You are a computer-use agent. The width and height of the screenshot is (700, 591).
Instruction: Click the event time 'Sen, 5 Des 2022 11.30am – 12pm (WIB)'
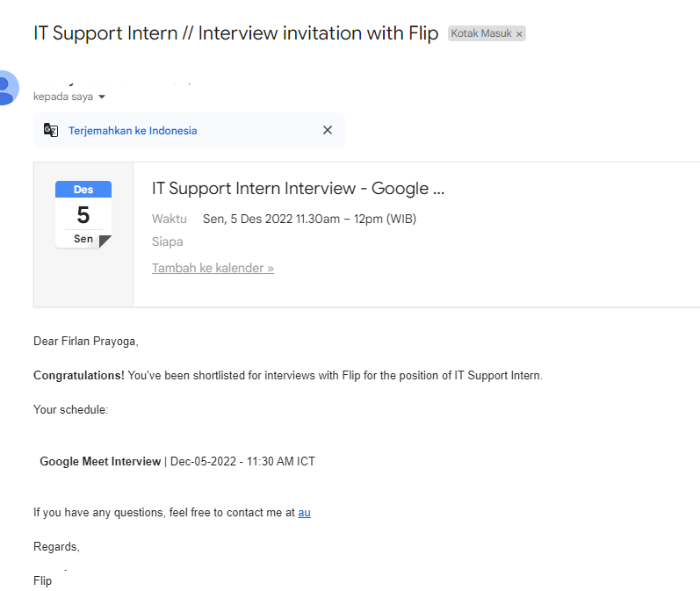(x=309, y=219)
